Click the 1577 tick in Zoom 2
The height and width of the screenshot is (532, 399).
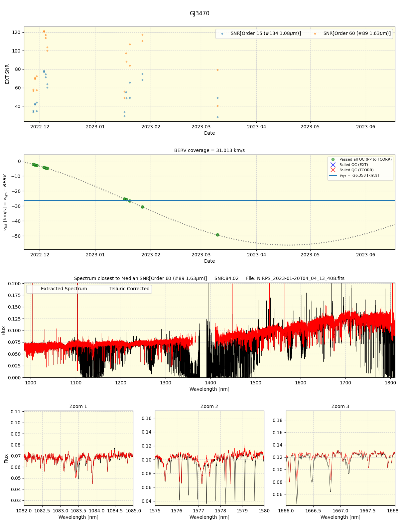pyautogui.click(x=199, y=511)
